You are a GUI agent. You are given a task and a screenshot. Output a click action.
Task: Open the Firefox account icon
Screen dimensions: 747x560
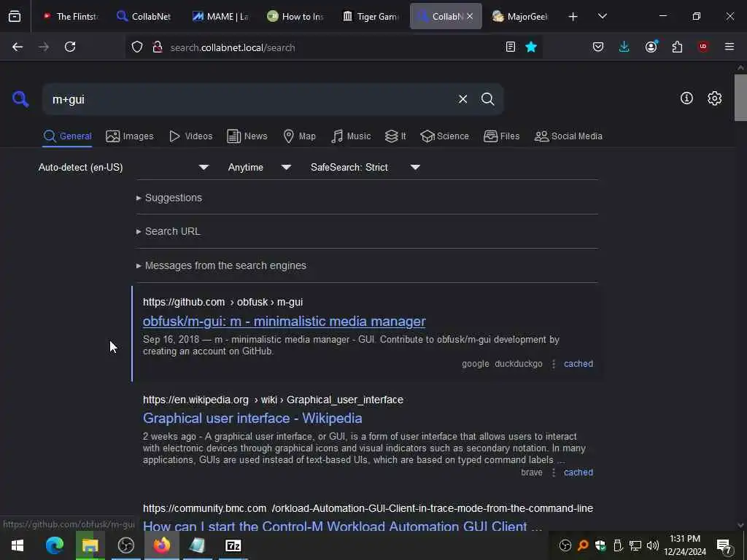651,46
